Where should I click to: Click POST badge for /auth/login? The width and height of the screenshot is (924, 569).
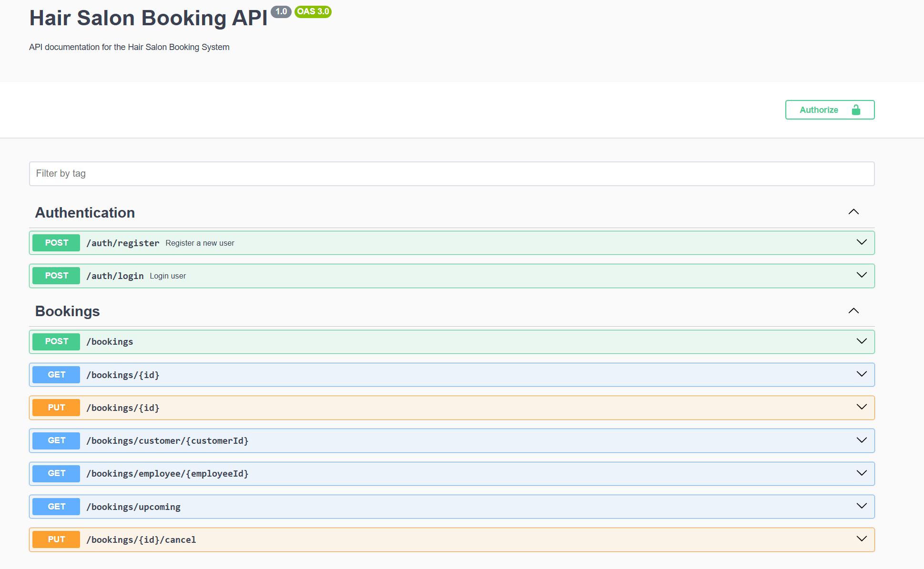pos(56,276)
